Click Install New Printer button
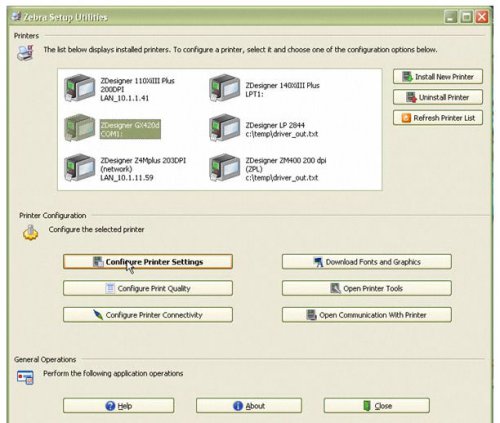500x423 pixels. click(438, 77)
